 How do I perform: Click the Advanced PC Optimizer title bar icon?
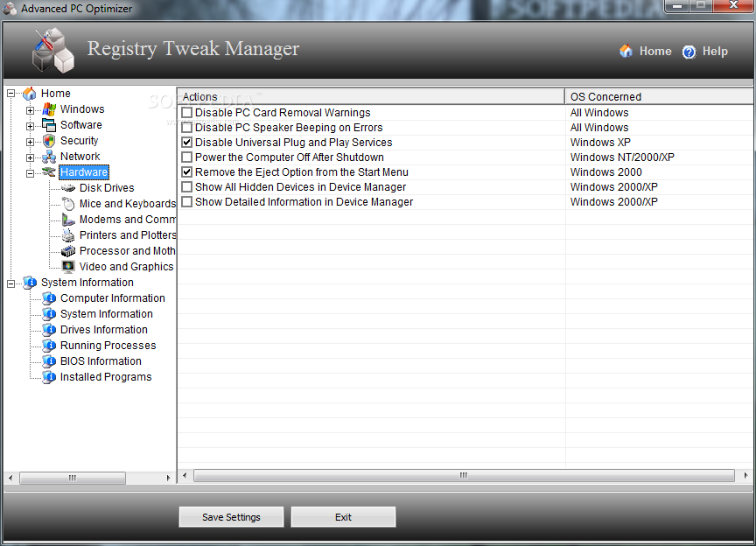10,9
